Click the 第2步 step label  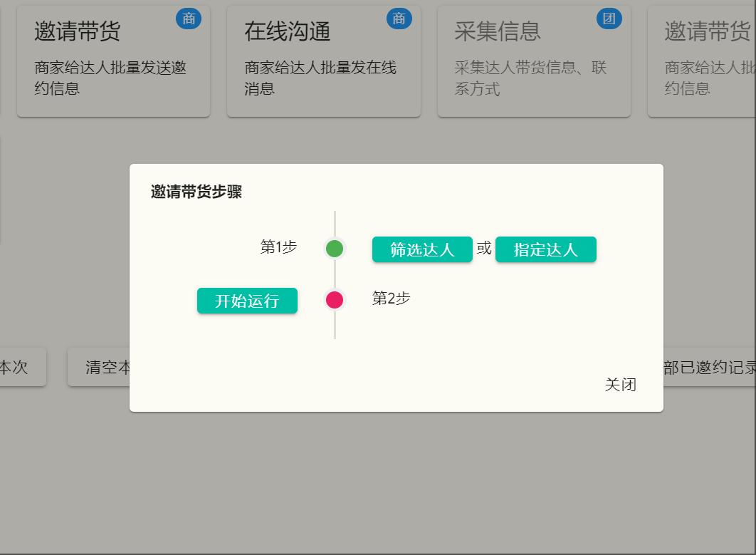389,299
